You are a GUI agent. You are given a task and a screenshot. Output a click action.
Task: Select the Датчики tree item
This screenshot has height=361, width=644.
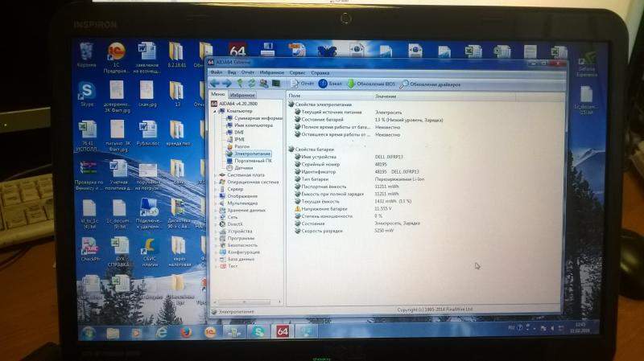click(x=233, y=167)
